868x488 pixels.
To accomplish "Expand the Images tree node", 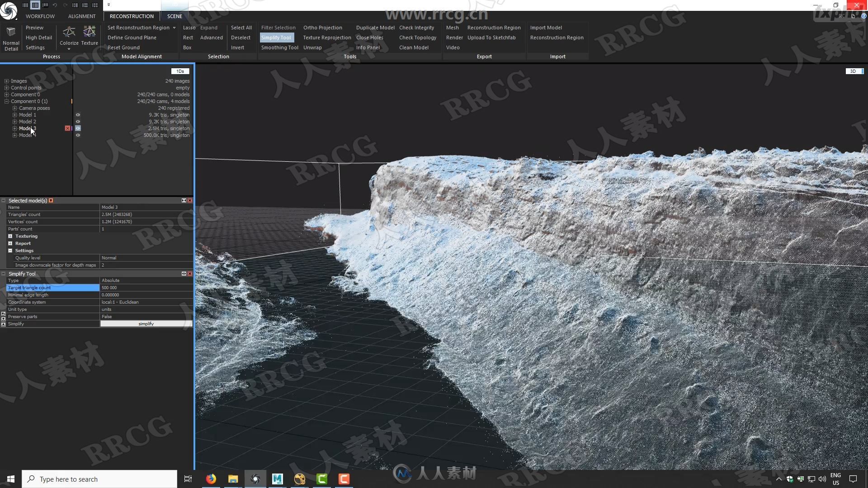I will (x=7, y=81).
